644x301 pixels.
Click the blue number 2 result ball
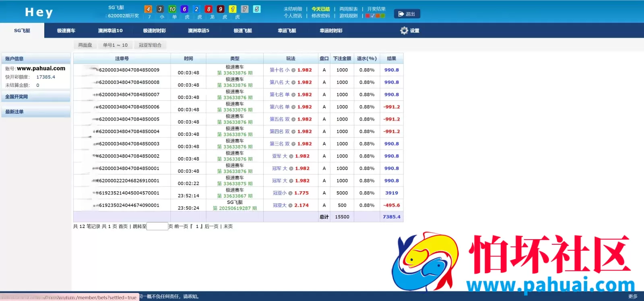click(196, 9)
